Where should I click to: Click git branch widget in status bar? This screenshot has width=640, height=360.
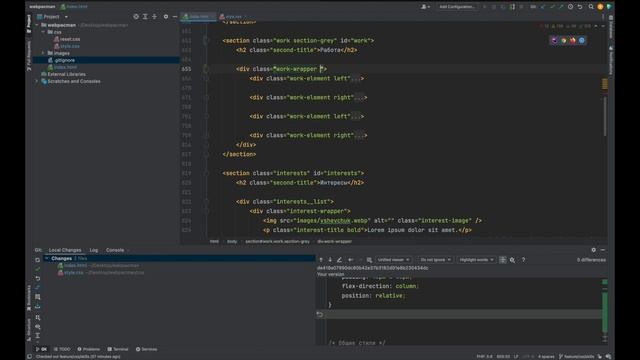(576, 356)
